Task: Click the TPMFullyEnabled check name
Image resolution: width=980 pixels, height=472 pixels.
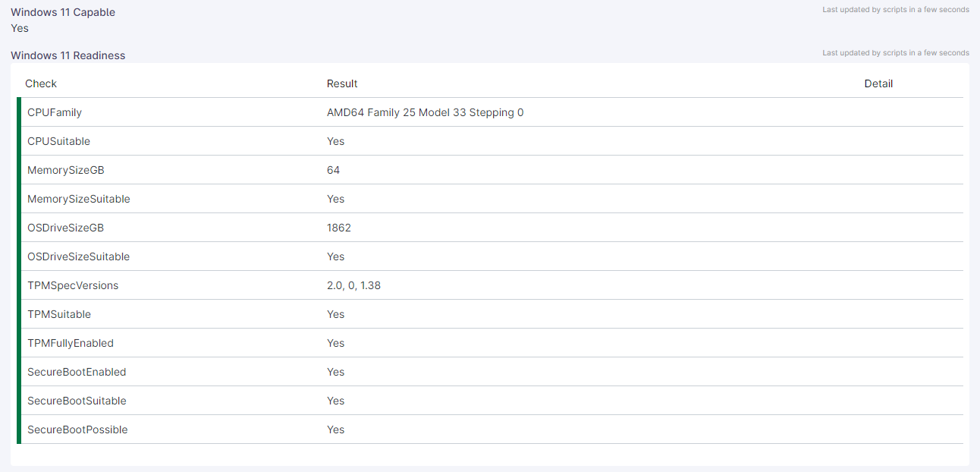Action: pyautogui.click(x=71, y=343)
